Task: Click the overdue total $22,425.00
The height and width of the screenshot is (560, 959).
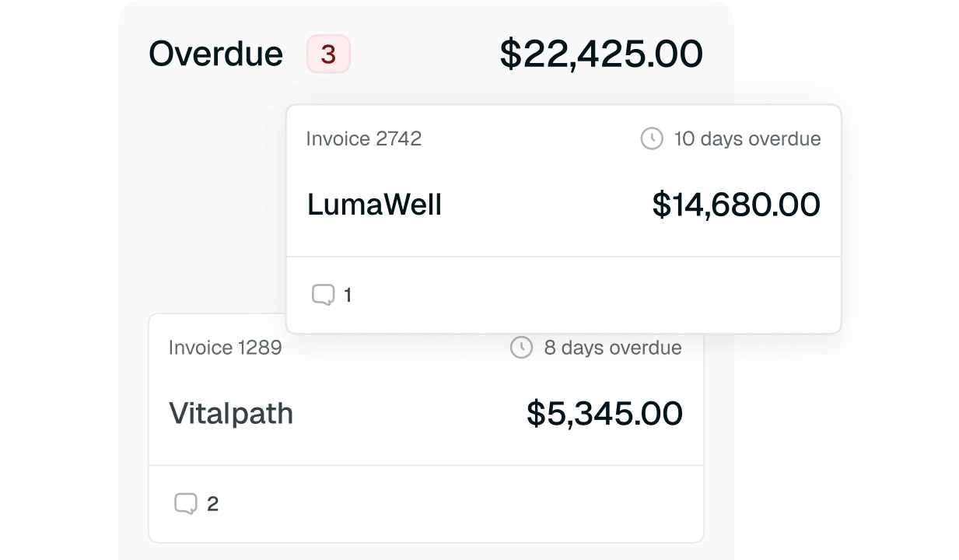Action: pyautogui.click(x=600, y=54)
